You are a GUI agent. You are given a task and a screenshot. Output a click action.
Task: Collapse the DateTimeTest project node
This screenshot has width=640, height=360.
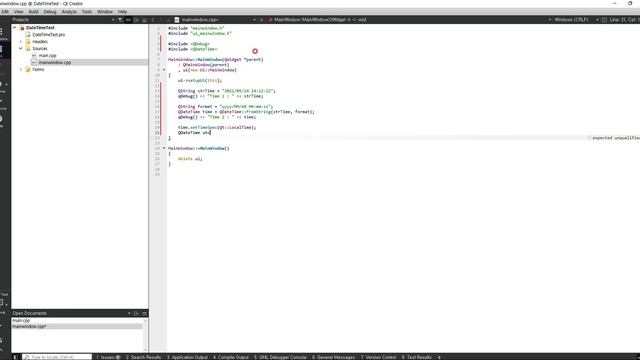[15, 28]
